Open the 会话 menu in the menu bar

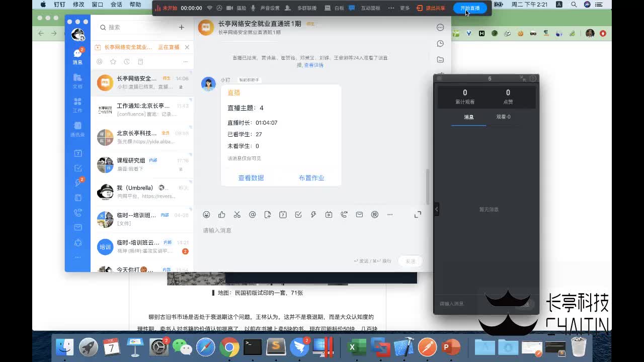(116, 5)
